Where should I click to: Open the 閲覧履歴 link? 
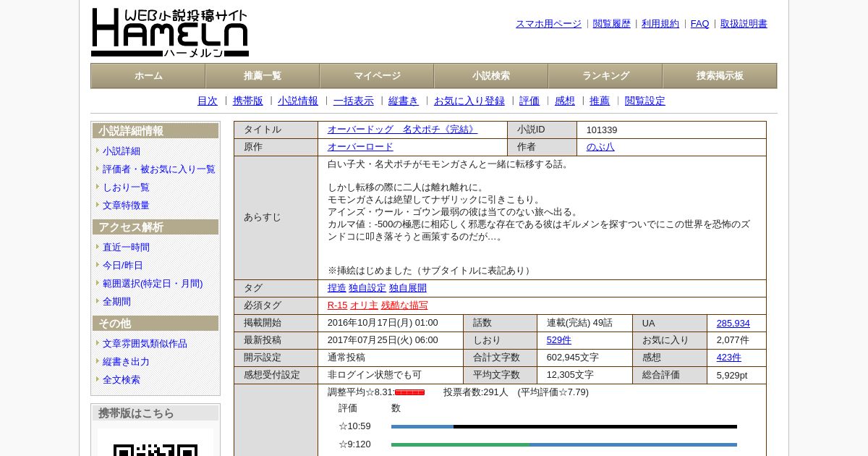[x=612, y=24]
